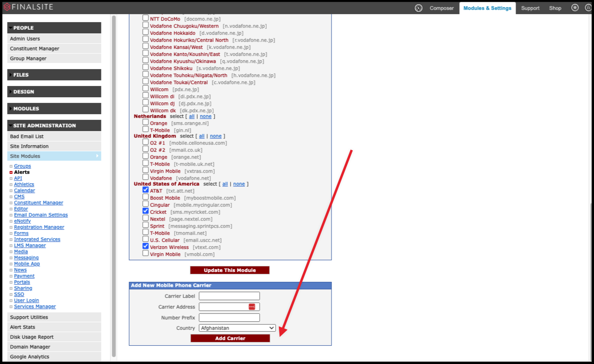Open Constituent Manager under People
Viewport: 594px width, 364px height.
54,48
